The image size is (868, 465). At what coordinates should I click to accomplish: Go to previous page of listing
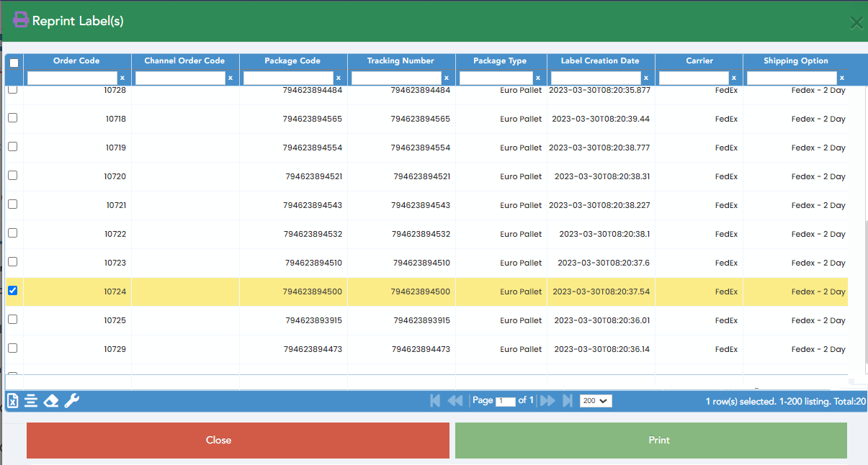click(x=455, y=401)
